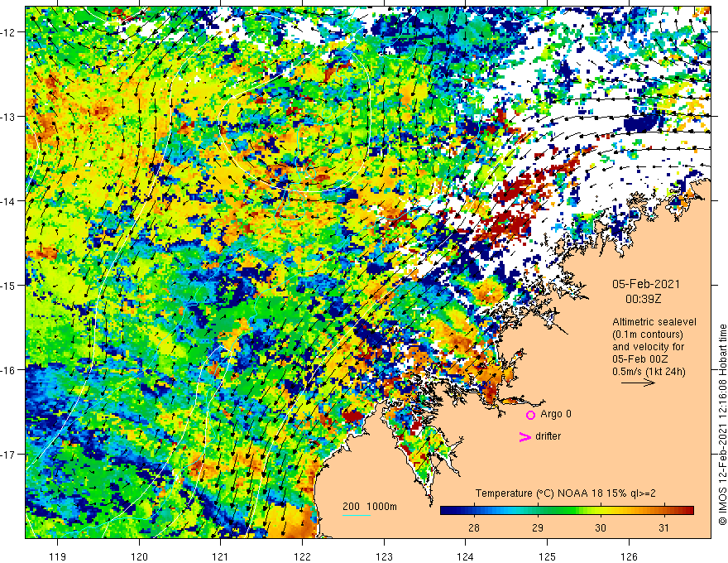Click the latitude label -15
The image size is (728, 563).
[x=9, y=285]
